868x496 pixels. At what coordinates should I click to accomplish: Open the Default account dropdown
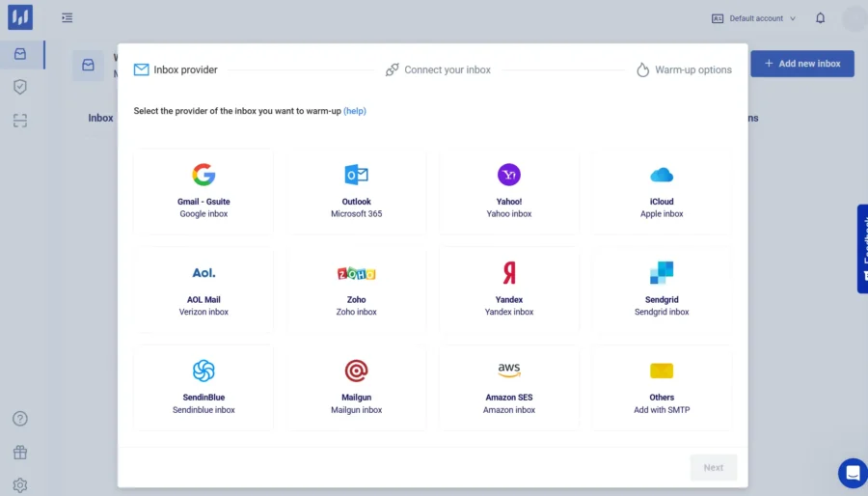tap(754, 18)
